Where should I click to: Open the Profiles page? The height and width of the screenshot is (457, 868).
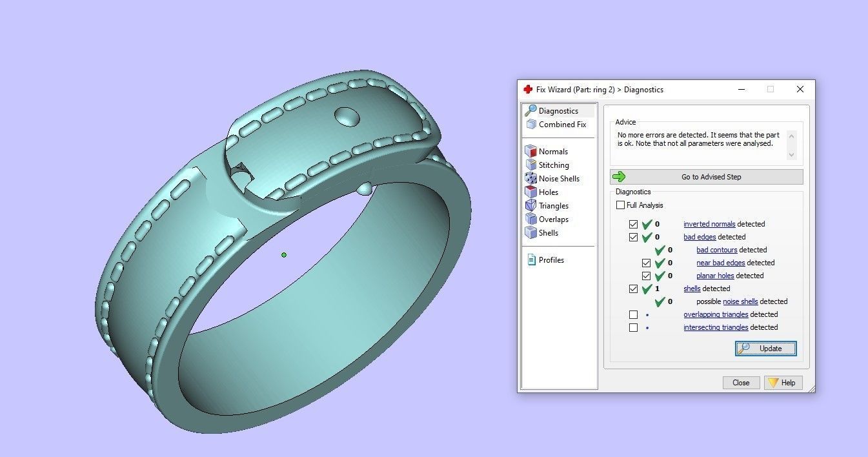tap(551, 260)
